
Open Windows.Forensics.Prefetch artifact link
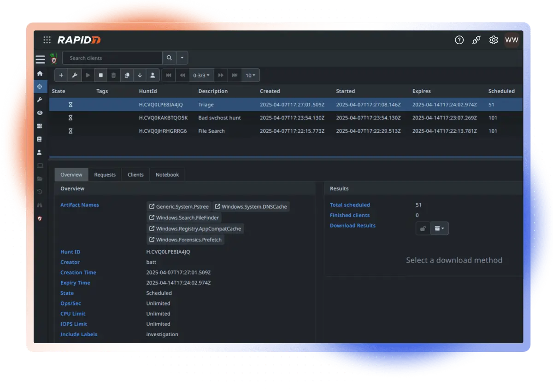(x=185, y=240)
